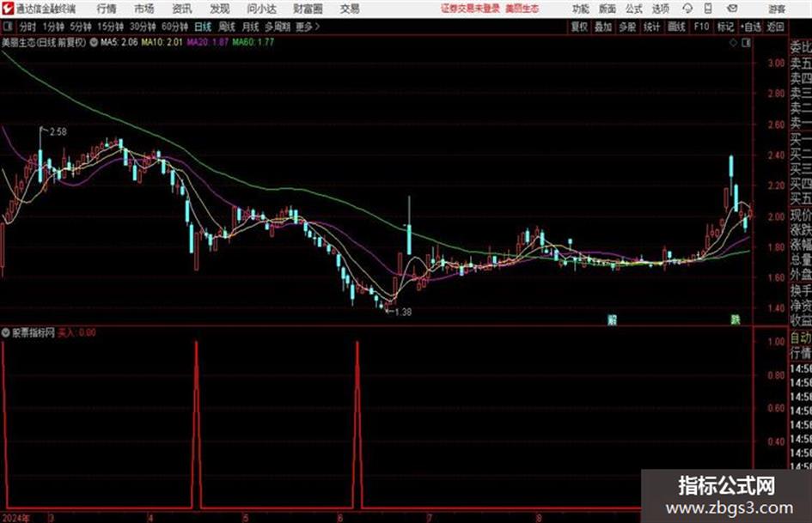Screen dimensions: 812x523
Task: Click the 跌 marker at chart bottom
Action: [736, 319]
